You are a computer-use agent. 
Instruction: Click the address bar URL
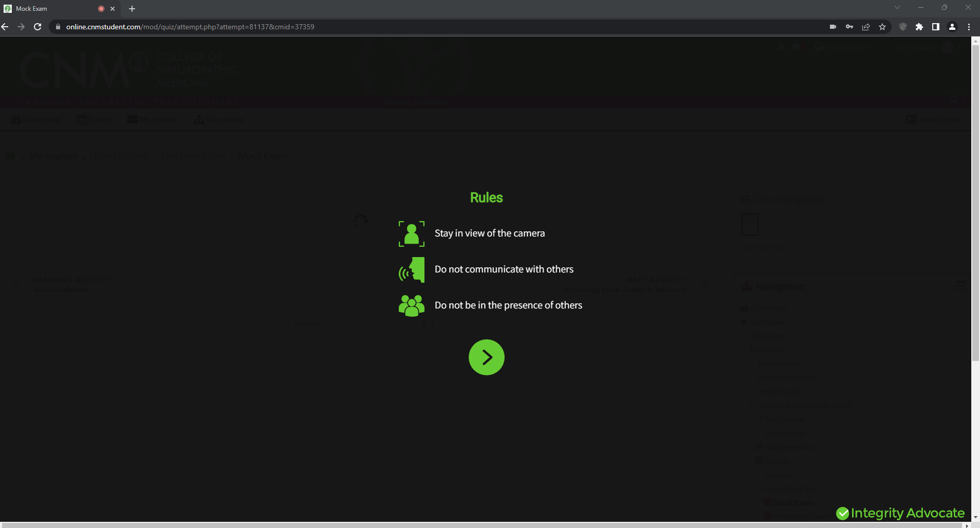click(x=190, y=27)
